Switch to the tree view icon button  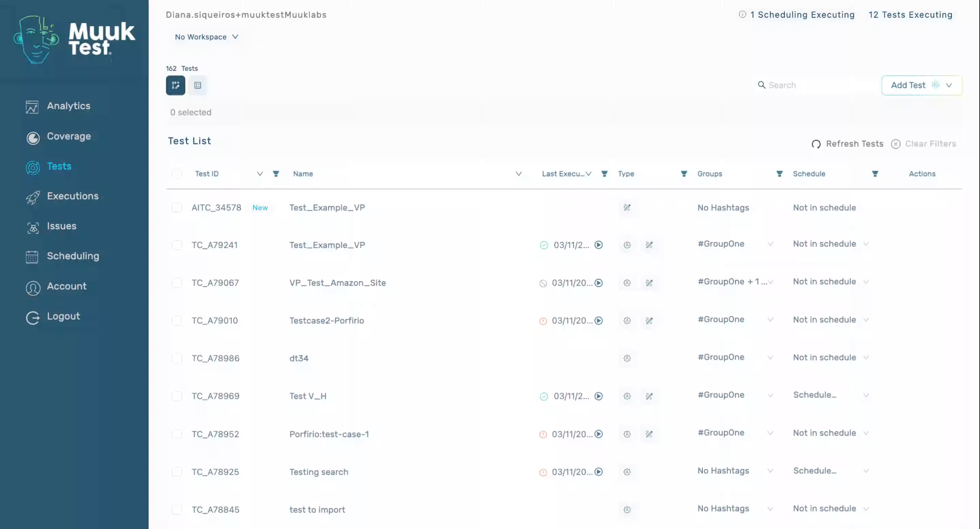(176, 85)
